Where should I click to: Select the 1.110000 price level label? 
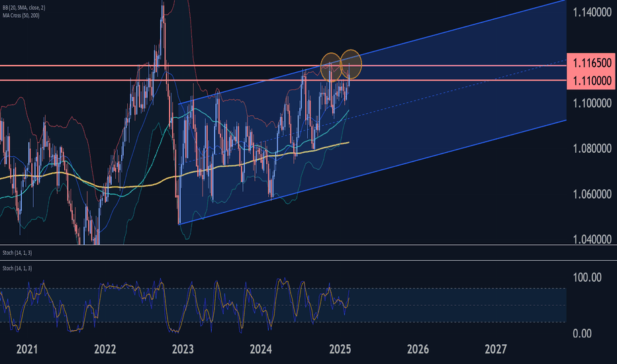click(593, 81)
